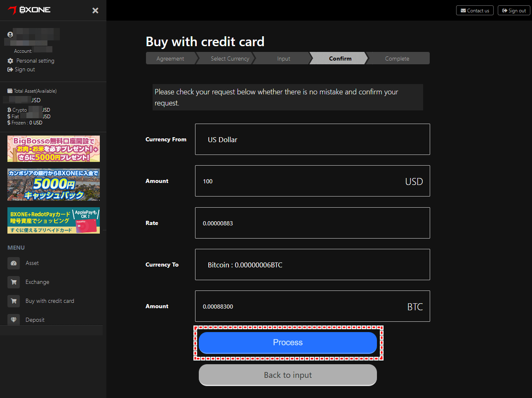Viewport: 532px width, 398px height.
Task: Click the Back to input button
Action: click(x=288, y=375)
